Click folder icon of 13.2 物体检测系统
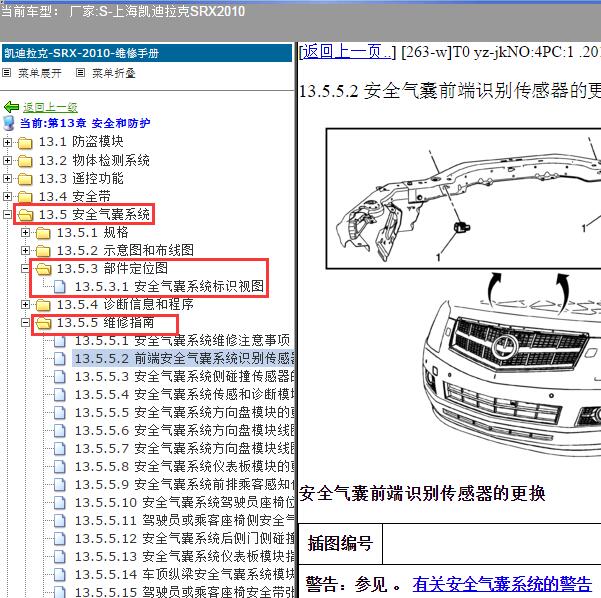 [x=25, y=161]
